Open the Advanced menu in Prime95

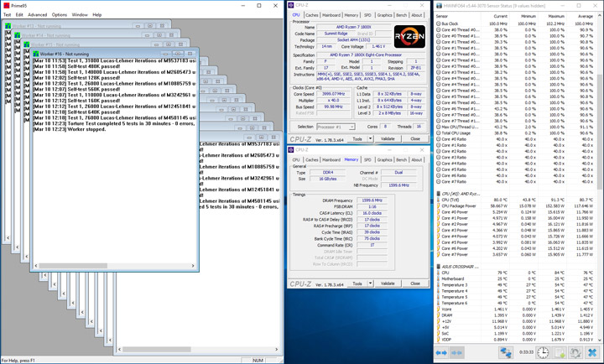37,14
